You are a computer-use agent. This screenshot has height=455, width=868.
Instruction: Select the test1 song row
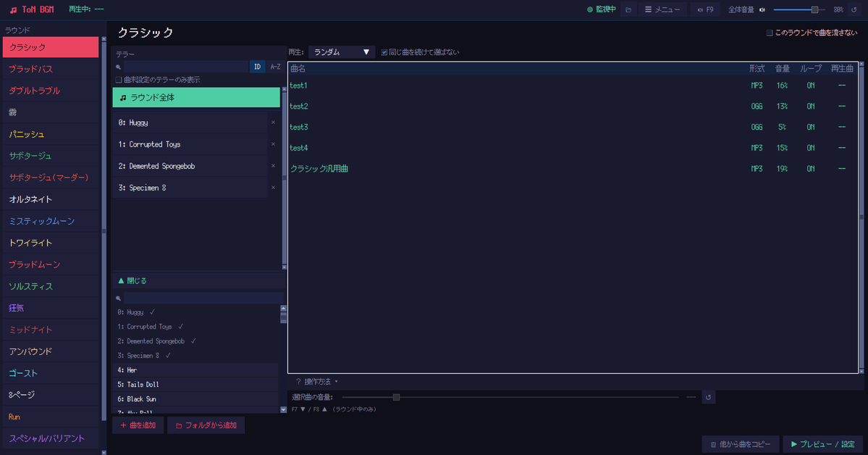coord(573,85)
